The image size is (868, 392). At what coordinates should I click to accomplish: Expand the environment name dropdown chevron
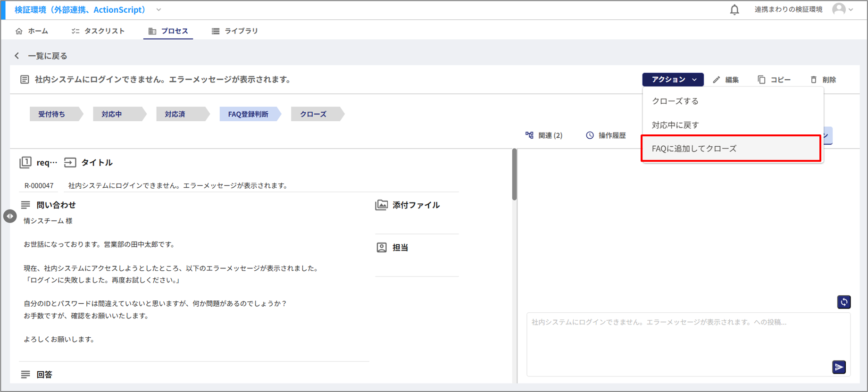point(159,10)
